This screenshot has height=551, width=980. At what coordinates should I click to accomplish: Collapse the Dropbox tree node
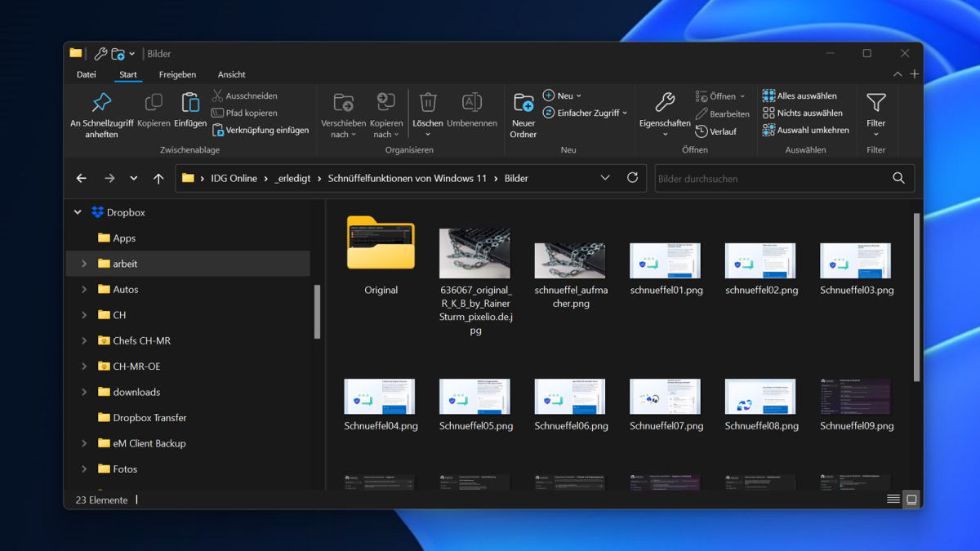coord(78,212)
